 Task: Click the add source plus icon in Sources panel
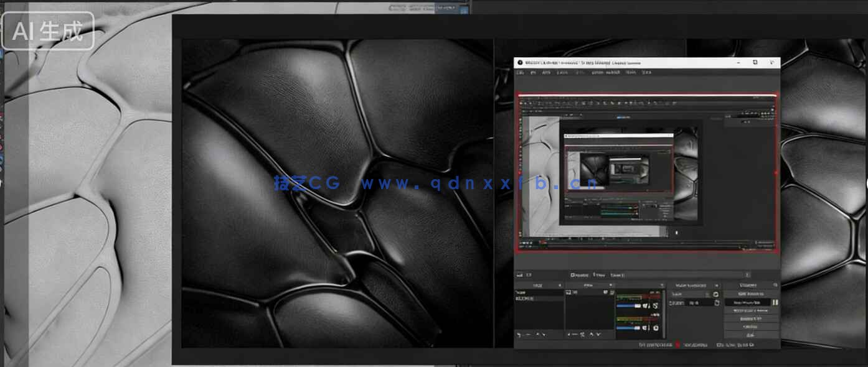[x=569, y=335]
